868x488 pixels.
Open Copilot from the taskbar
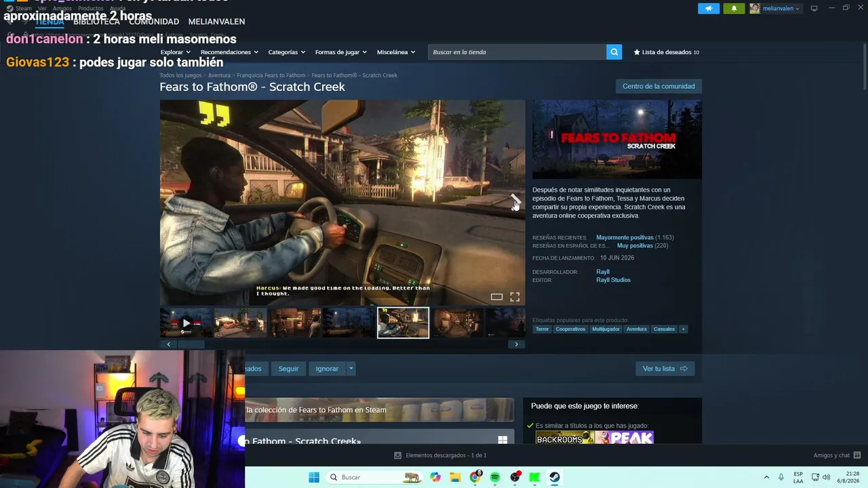tap(435, 477)
